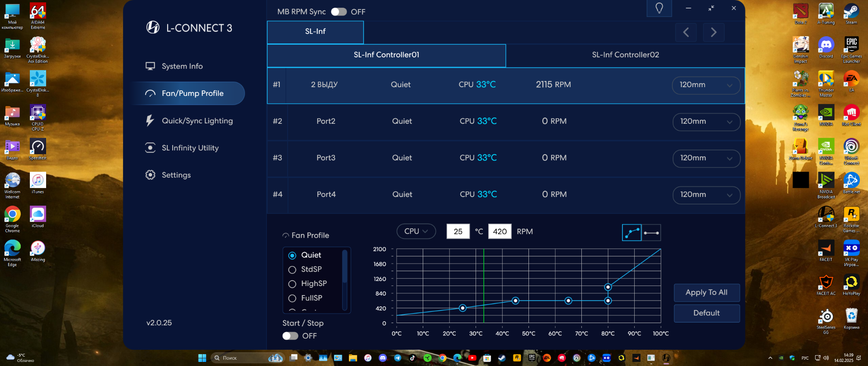Open Quick/Sync Lighting from the sidebar

pos(197,121)
